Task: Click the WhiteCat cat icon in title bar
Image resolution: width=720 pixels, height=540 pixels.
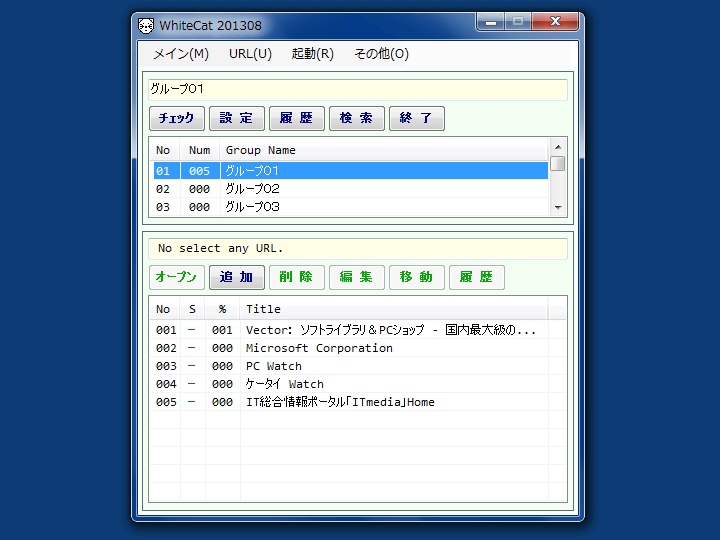Action: [146, 25]
